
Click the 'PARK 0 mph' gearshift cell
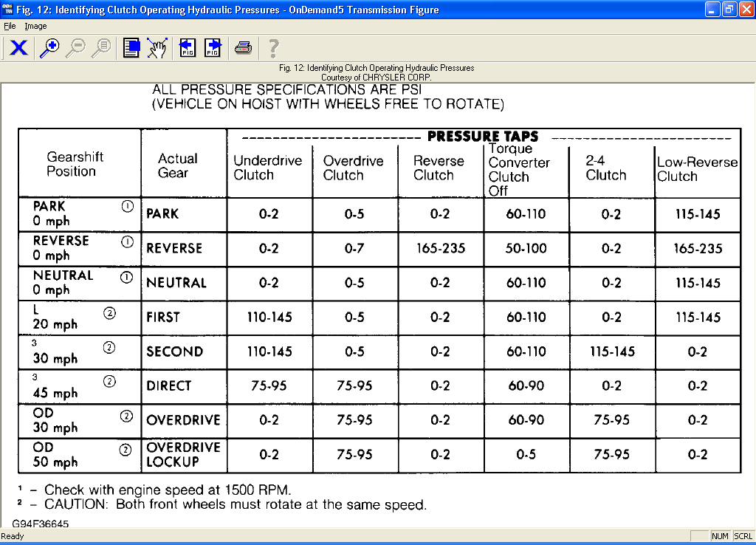(80, 214)
